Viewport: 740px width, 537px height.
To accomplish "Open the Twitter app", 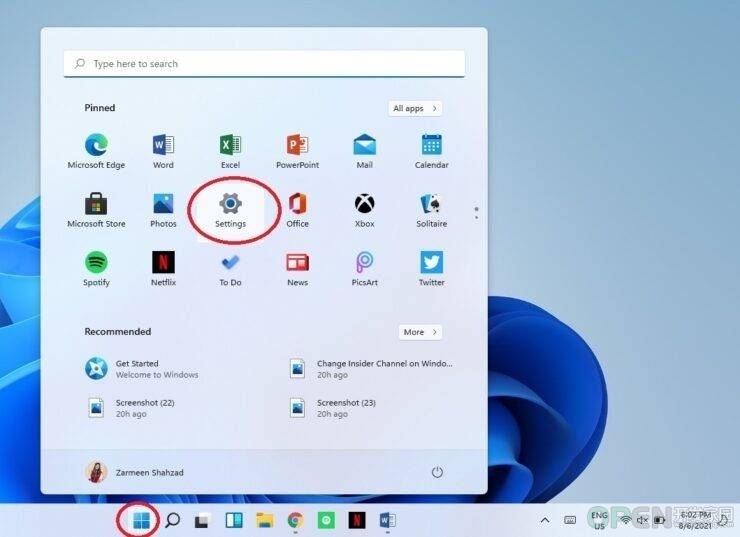I will pos(431,268).
